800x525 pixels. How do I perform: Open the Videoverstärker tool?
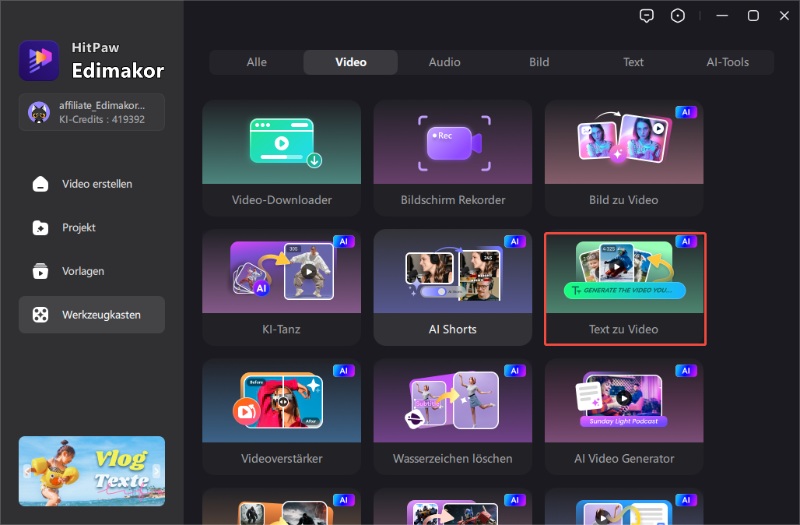click(x=281, y=417)
